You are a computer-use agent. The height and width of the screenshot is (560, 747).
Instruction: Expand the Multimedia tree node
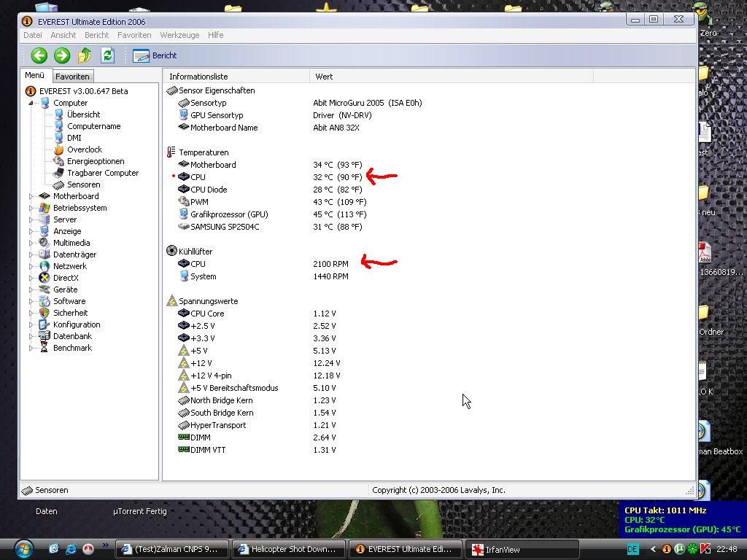31,243
